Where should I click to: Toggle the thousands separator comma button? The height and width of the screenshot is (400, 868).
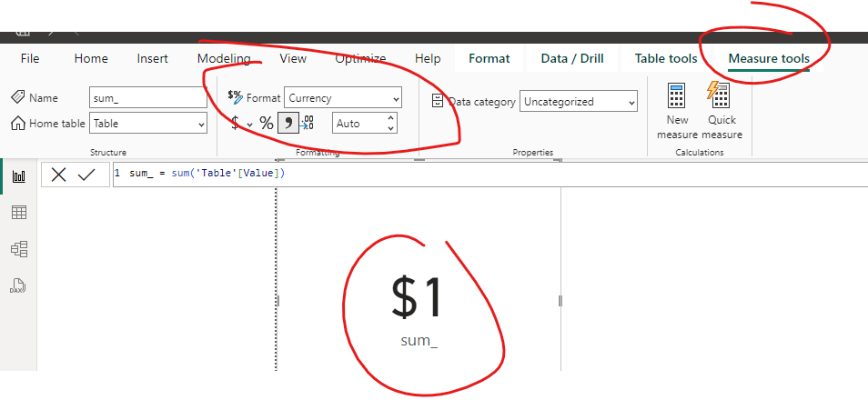click(x=288, y=123)
